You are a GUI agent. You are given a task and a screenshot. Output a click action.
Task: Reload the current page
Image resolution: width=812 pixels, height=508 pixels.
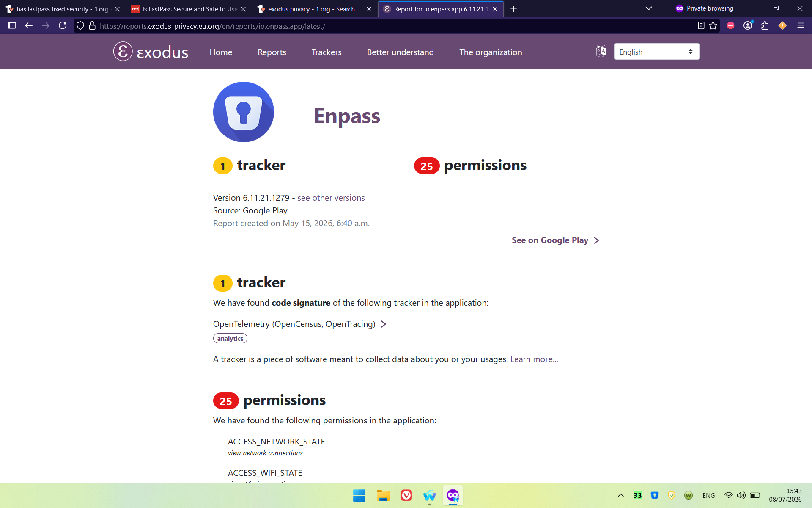pos(63,26)
